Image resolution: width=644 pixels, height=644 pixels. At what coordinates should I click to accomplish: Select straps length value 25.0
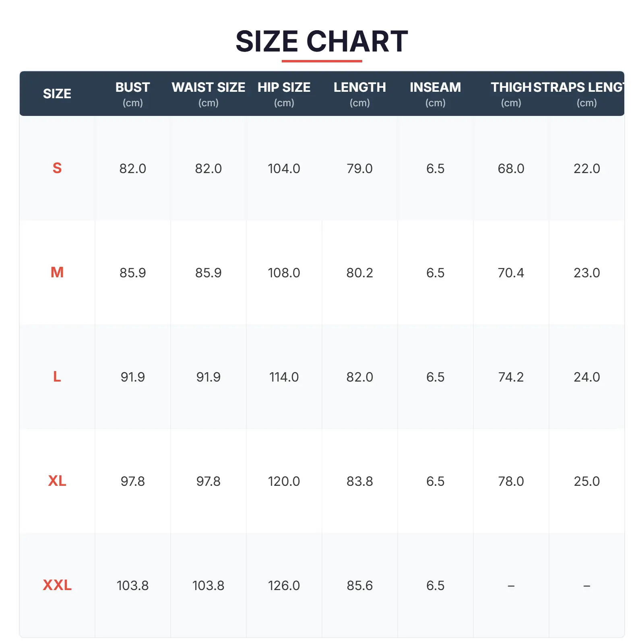586,481
